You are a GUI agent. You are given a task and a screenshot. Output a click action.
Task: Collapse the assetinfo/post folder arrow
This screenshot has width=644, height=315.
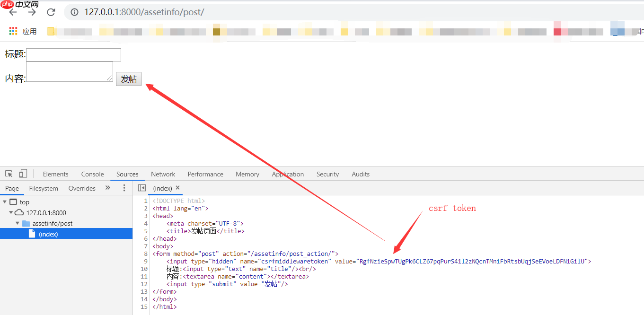(x=18, y=223)
